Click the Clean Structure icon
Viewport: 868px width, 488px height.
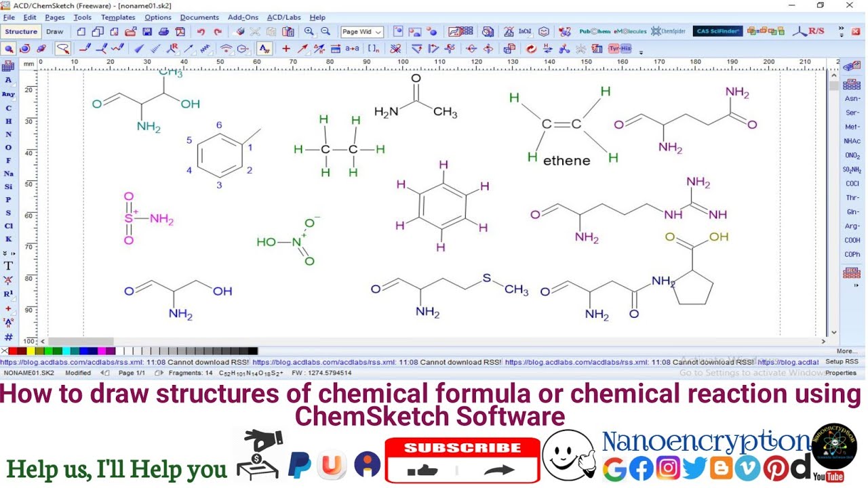point(531,49)
